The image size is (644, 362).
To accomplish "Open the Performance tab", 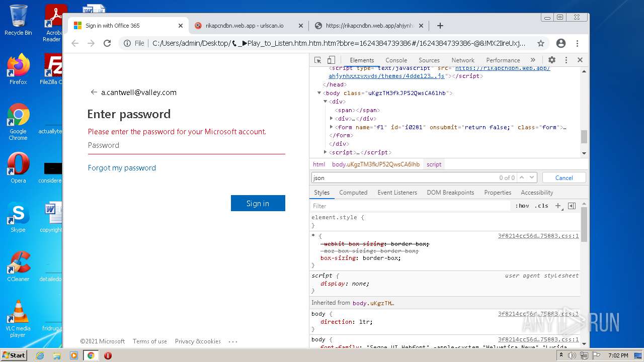I will [x=503, y=60].
